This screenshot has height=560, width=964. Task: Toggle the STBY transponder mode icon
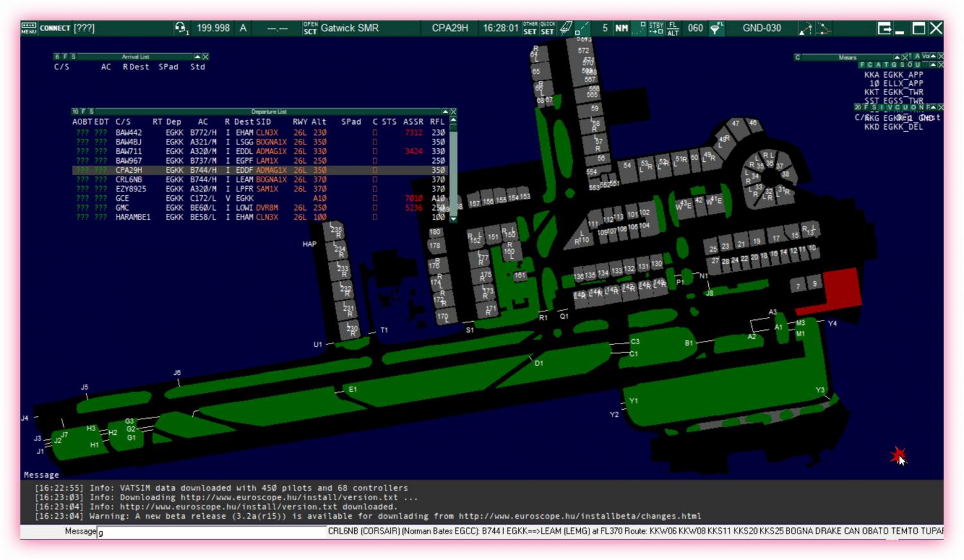656,28
